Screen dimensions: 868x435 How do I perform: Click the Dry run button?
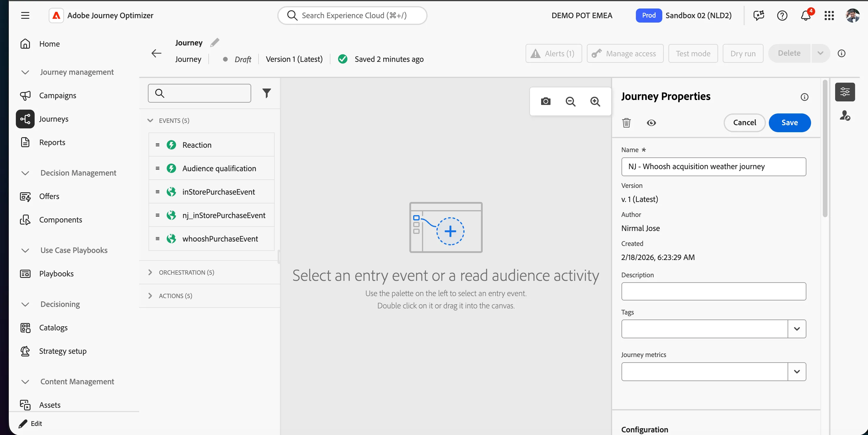click(x=743, y=53)
